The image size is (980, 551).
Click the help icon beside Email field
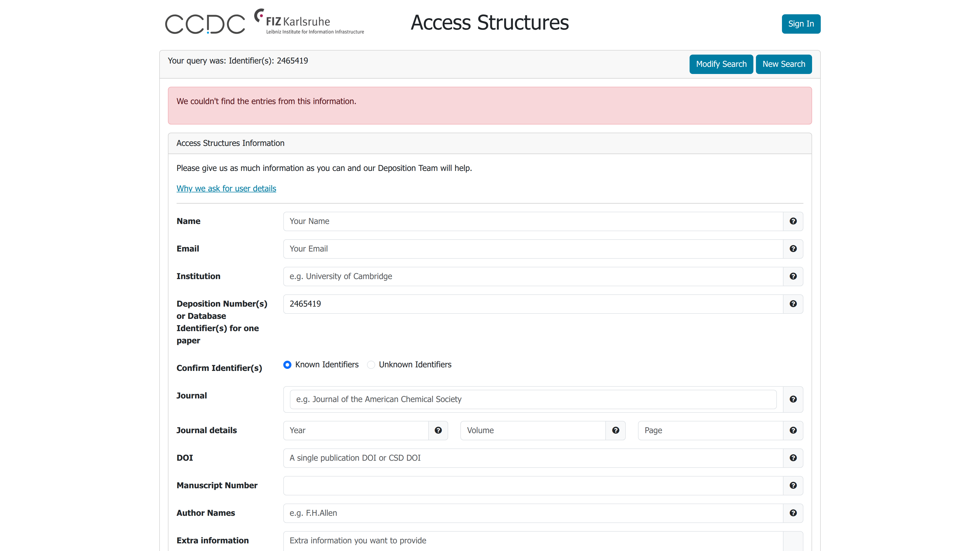click(x=793, y=249)
